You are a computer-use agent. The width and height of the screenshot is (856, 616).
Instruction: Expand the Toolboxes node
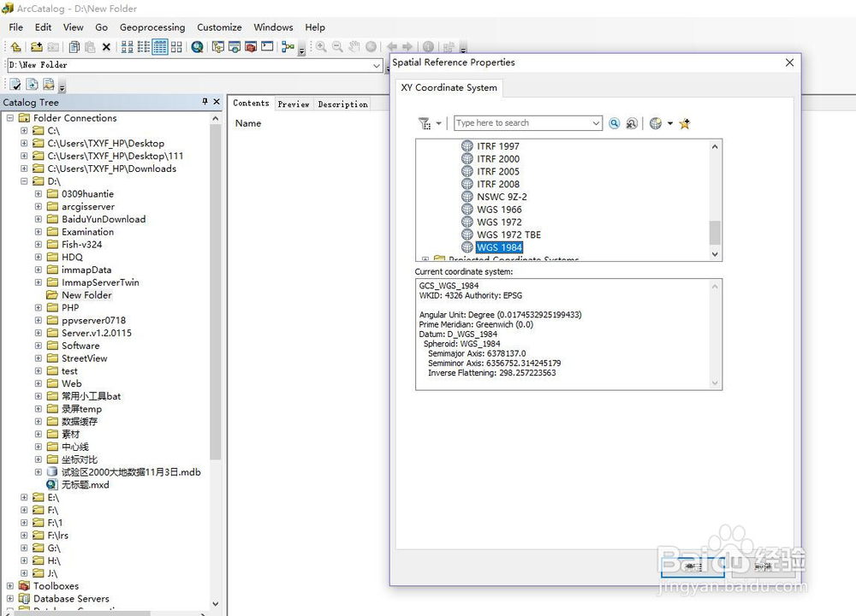pyautogui.click(x=9, y=585)
